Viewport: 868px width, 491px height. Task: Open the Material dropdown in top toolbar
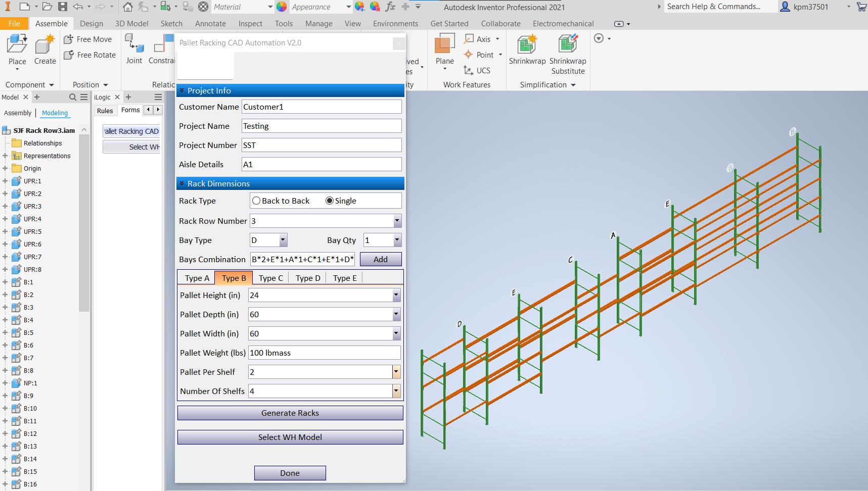click(x=270, y=7)
